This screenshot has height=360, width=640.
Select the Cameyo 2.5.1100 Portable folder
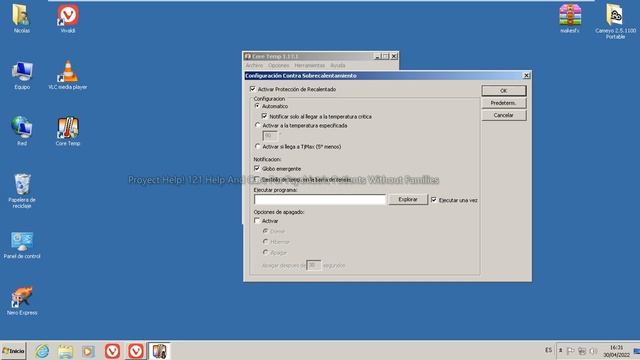(615, 21)
